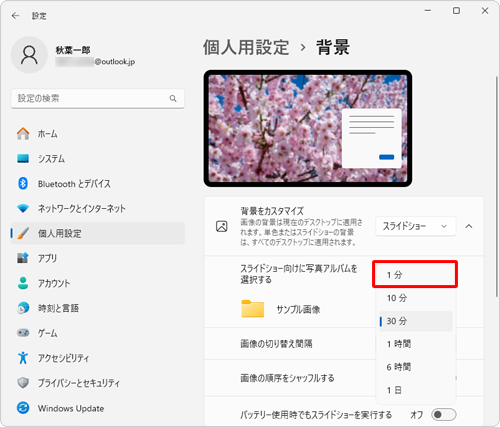Viewport: 500px width, 427px height.
Task: Open the スライドショー background type dropdown
Action: pyautogui.click(x=416, y=226)
